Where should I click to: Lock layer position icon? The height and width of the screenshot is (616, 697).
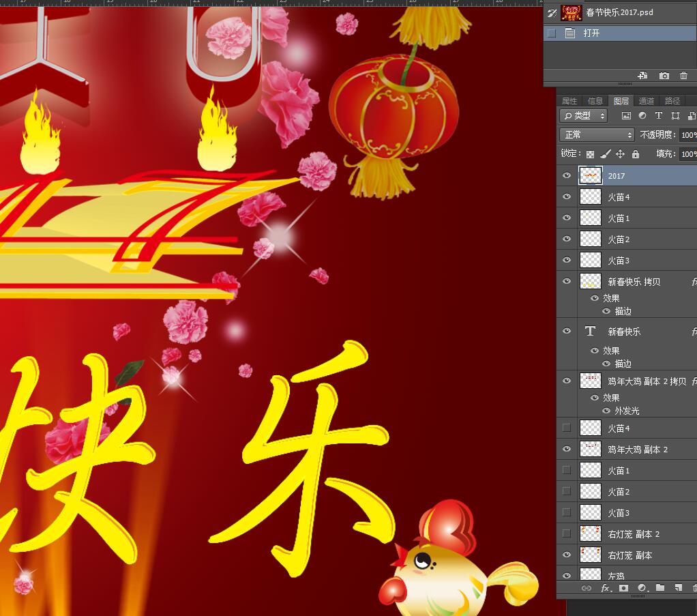pos(620,154)
